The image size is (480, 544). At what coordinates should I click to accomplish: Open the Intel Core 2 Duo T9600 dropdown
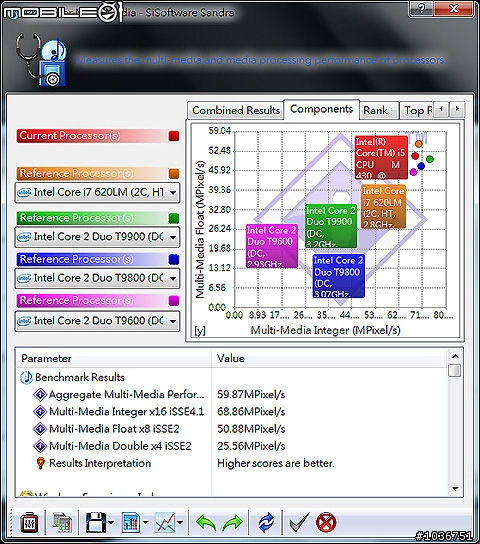click(x=97, y=321)
